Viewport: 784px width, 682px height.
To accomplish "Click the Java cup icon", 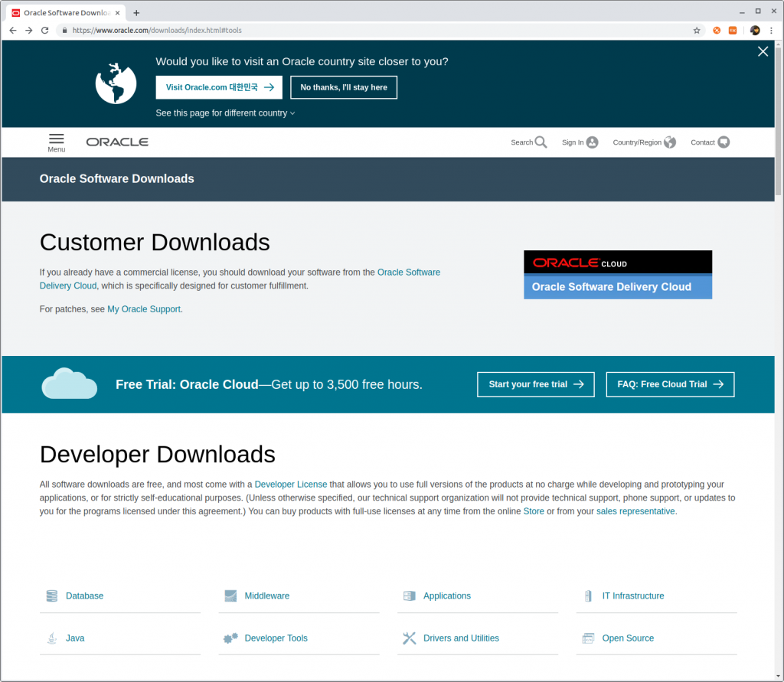I will coord(52,638).
